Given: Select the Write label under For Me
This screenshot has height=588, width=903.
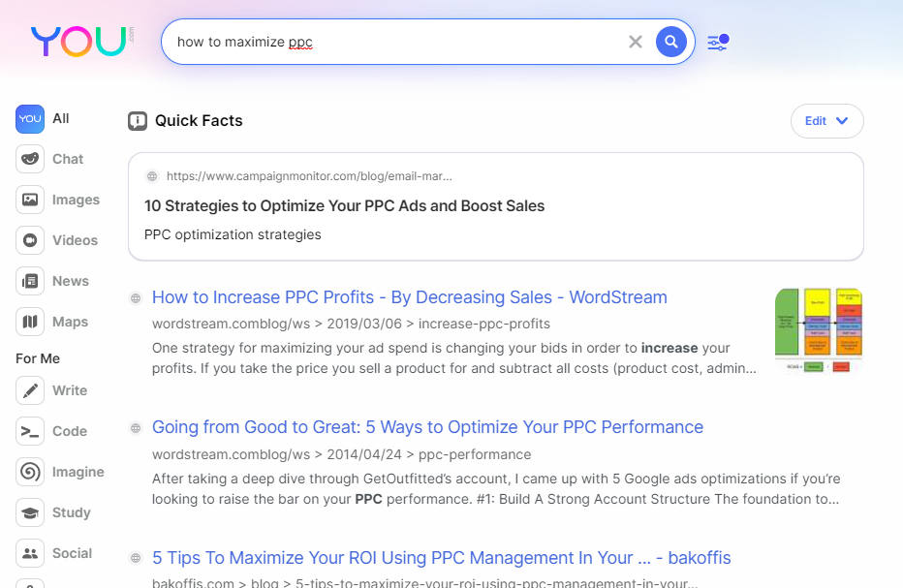Looking at the screenshot, I should [70, 390].
